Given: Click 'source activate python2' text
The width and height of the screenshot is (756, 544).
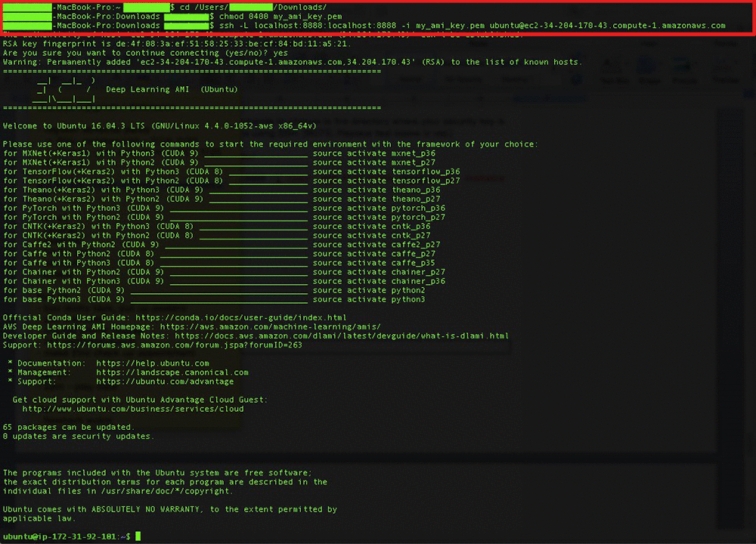Looking at the screenshot, I should 369,291.
